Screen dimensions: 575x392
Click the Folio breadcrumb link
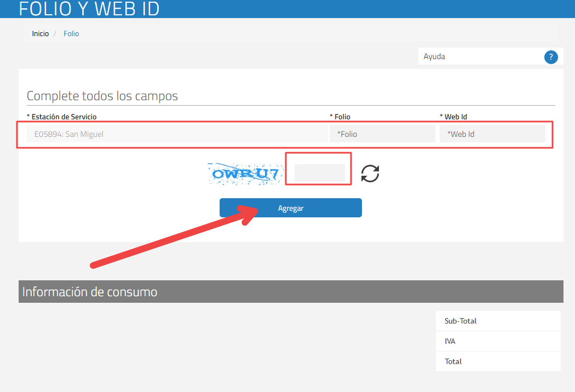[71, 34]
